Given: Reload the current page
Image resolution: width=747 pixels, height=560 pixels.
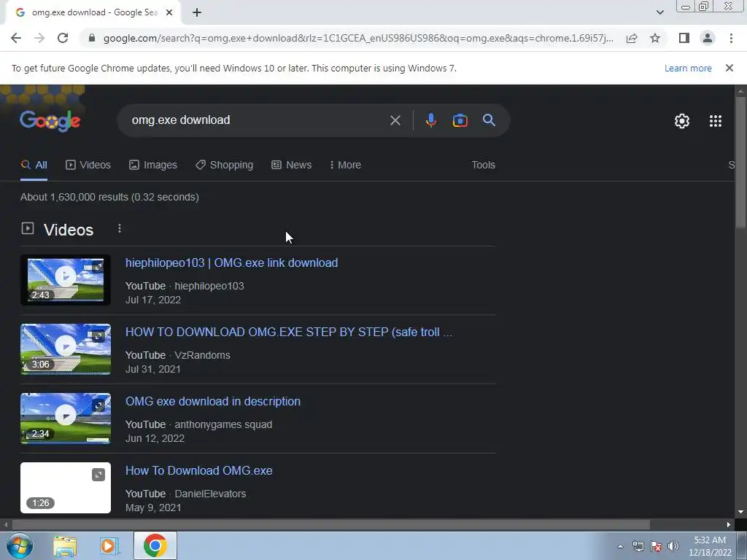Looking at the screenshot, I should [63, 38].
